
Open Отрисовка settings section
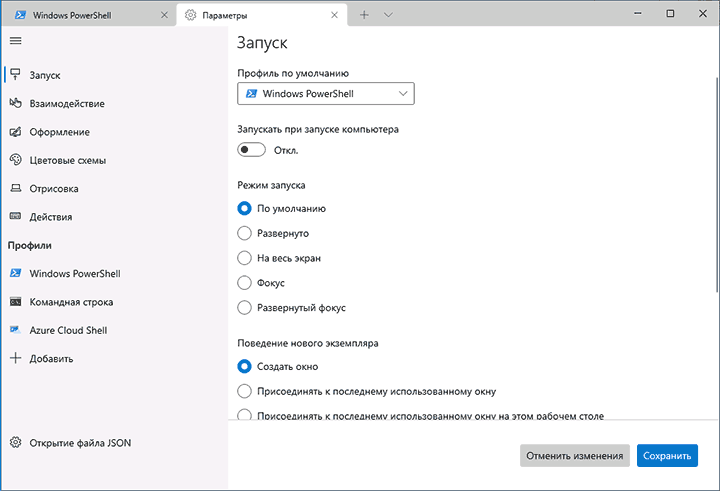(x=114, y=188)
